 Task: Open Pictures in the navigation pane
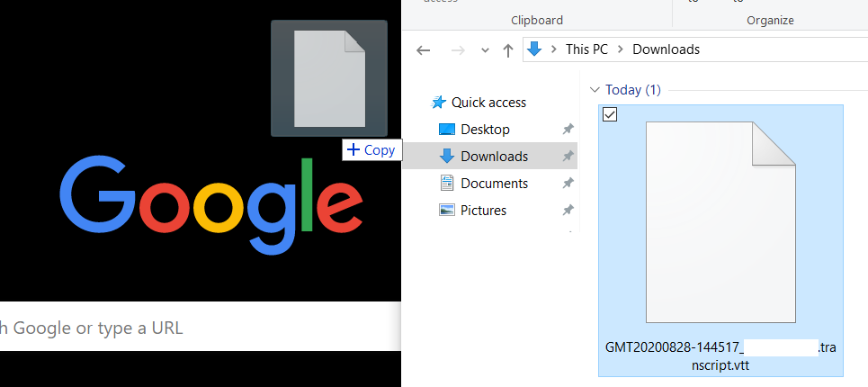tap(483, 211)
